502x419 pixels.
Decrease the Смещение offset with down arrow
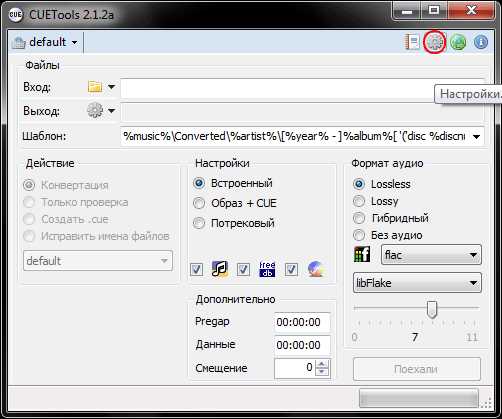coord(322,372)
